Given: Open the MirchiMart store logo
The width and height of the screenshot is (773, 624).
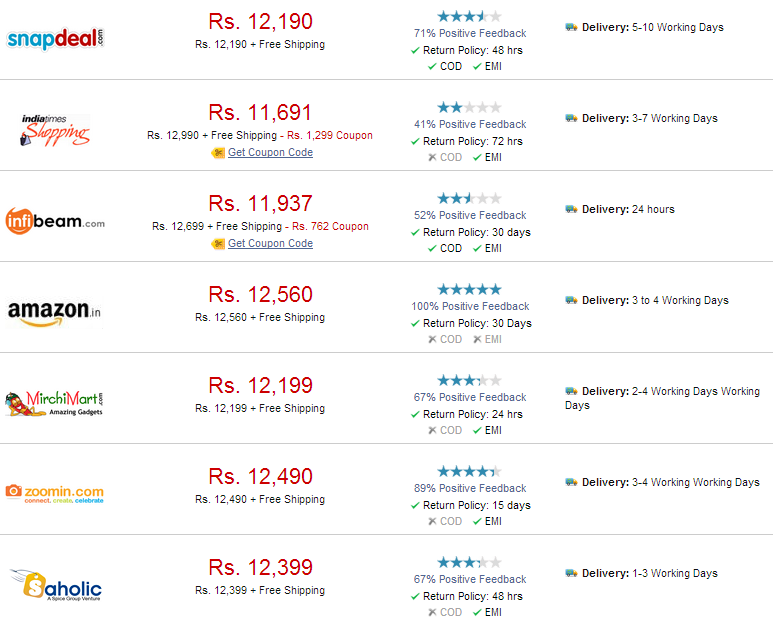Looking at the screenshot, I should coord(54,403).
